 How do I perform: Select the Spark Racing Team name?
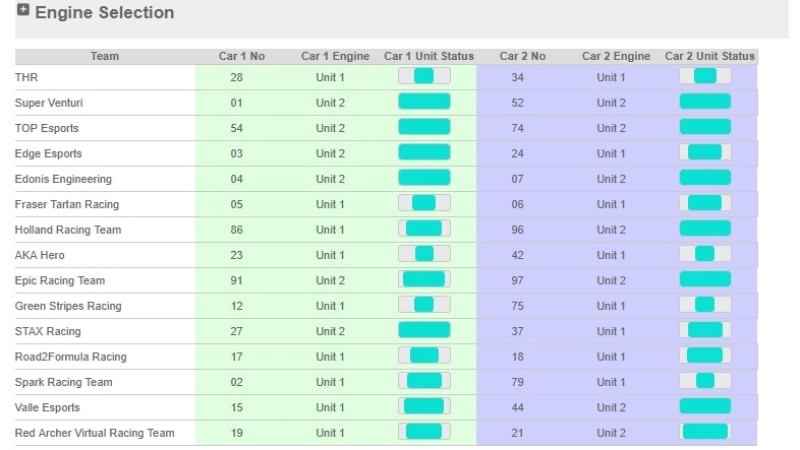tap(63, 382)
